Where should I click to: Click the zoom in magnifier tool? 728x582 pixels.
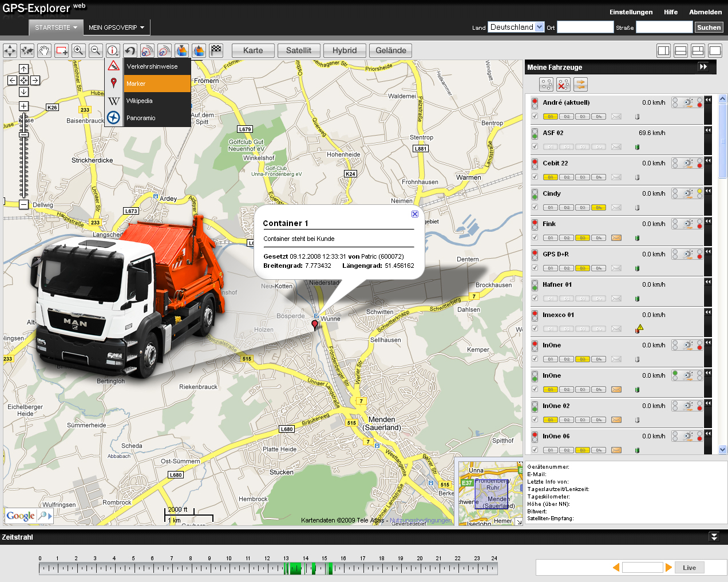click(78, 51)
